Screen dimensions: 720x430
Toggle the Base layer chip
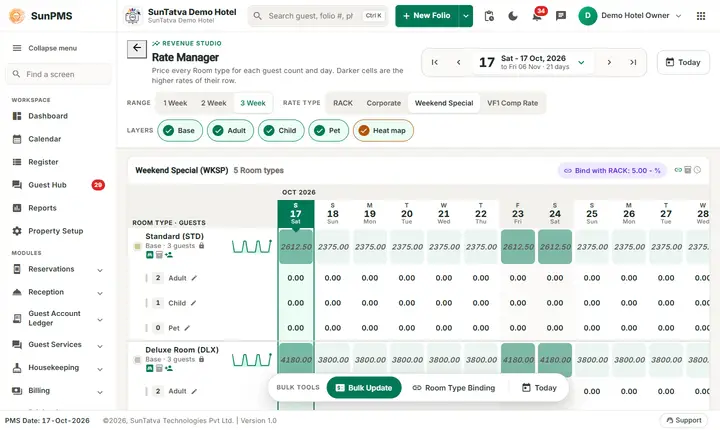point(180,130)
